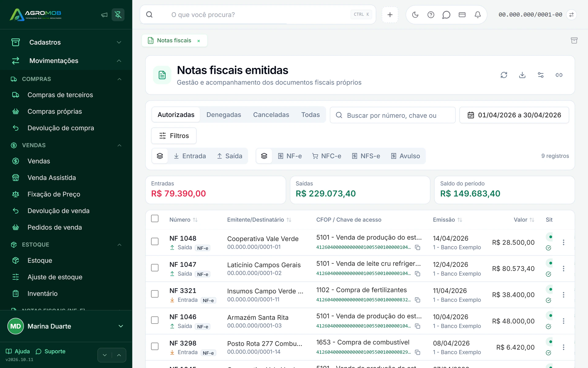The image size is (588, 368).
Task: Switch to Autorizadas tab
Action: tap(176, 115)
